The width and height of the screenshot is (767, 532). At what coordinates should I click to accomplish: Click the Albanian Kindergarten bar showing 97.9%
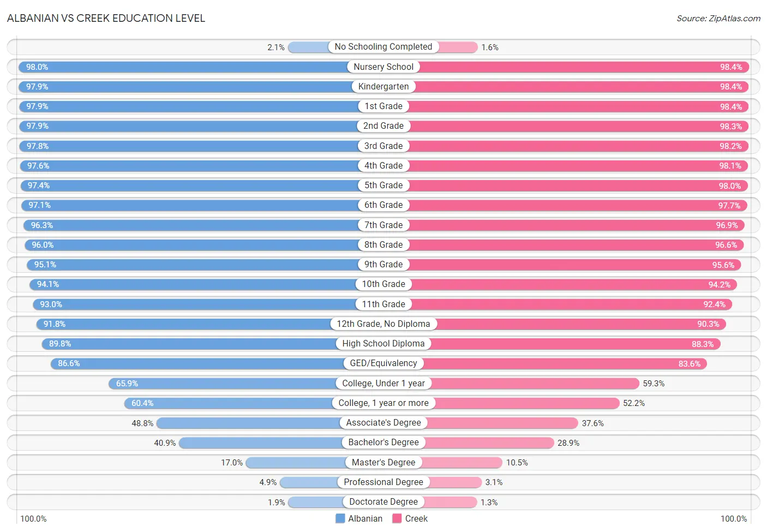(201, 87)
